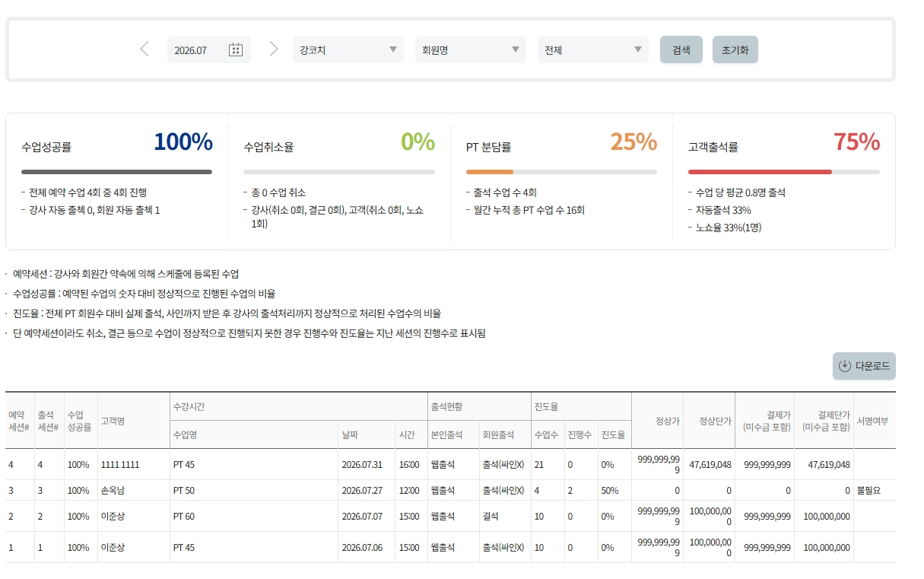The image size is (924, 579).
Task: Click 47,619,048 in the 정상단가 column
Action: 710,464
